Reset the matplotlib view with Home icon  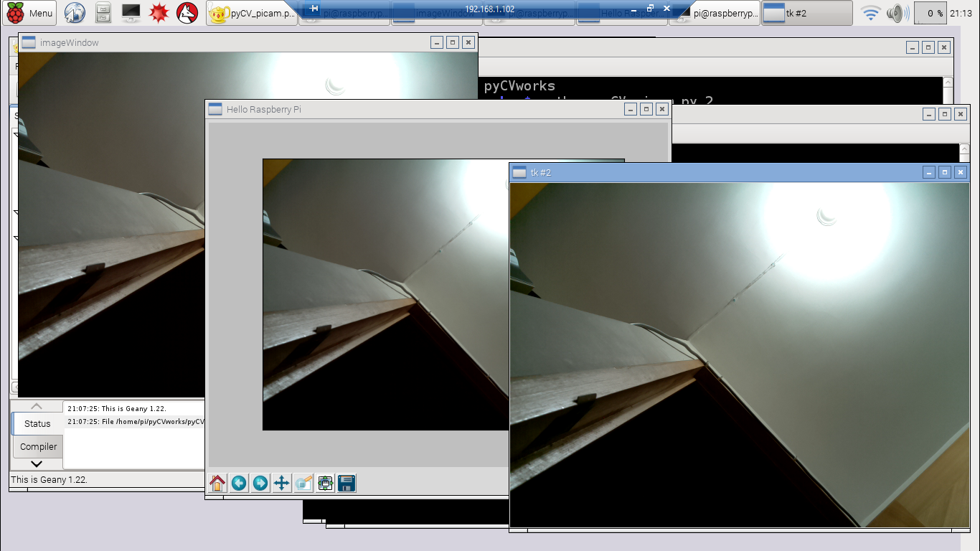coord(217,484)
